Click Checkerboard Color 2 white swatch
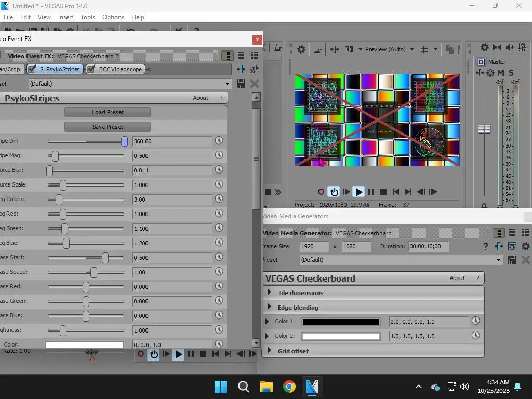The image size is (532, 399). click(341, 337)
